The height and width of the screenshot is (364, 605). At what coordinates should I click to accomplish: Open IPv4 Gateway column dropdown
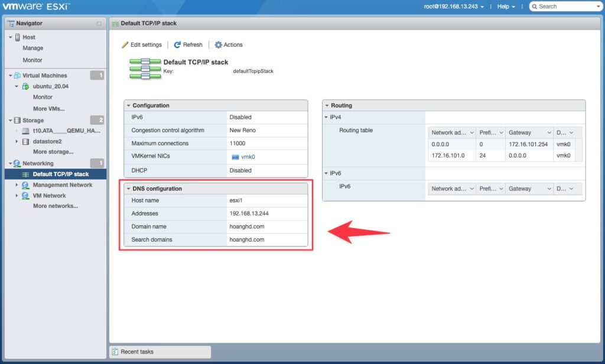coord(549,133)
